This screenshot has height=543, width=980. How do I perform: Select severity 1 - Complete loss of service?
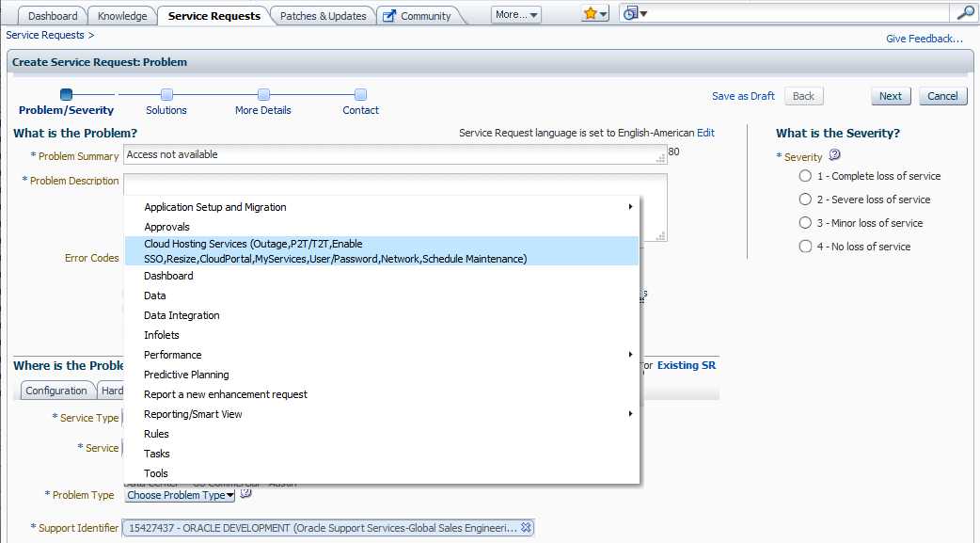(805, 176)
